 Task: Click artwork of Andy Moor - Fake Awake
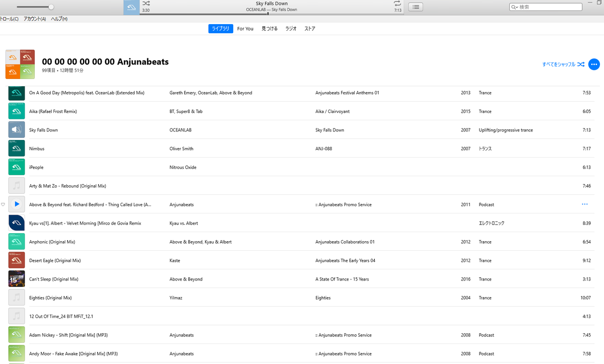17,353
